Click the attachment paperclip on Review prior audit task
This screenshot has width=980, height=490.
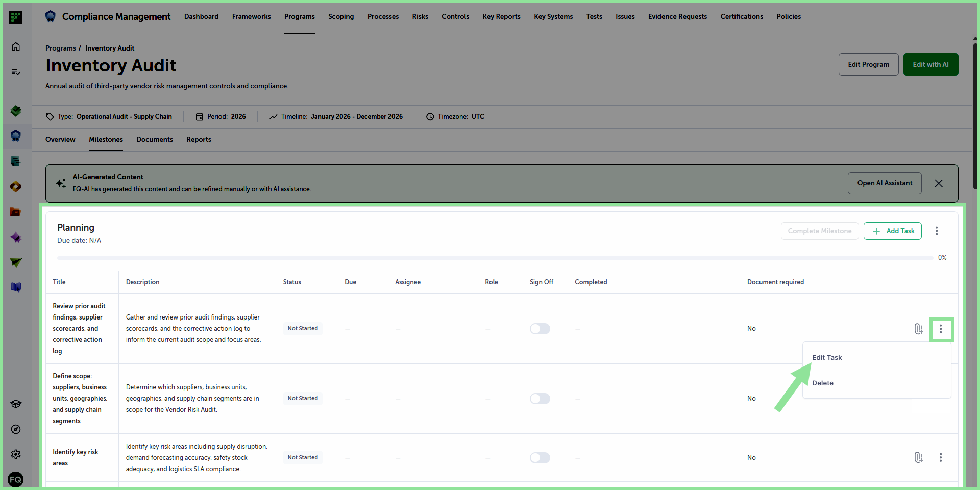coord(918,329)
